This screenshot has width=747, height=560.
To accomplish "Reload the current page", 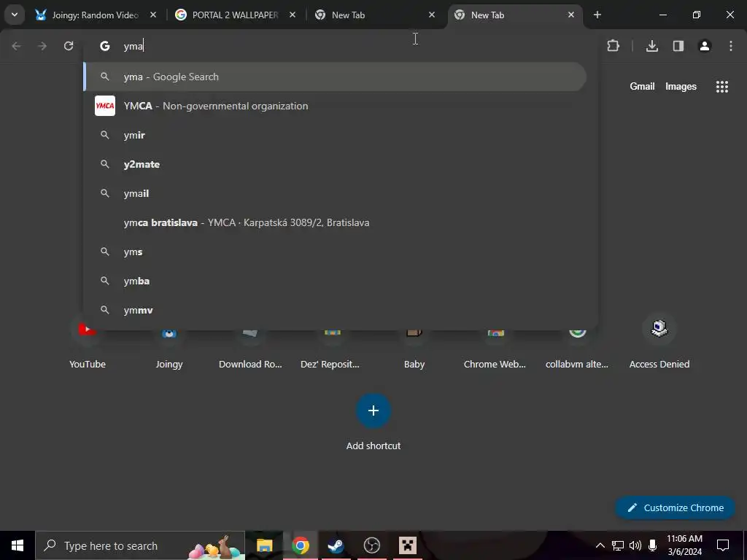I will point(69,46).
